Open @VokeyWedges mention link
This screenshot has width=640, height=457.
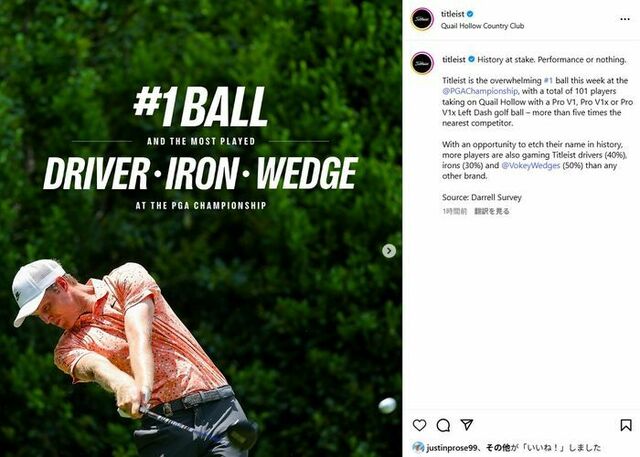pyautogui.click(x=531, y=165)
